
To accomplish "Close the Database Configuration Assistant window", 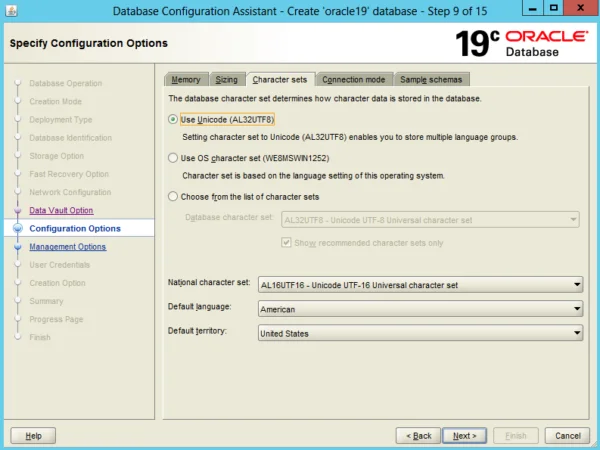I will click(580, 8).
